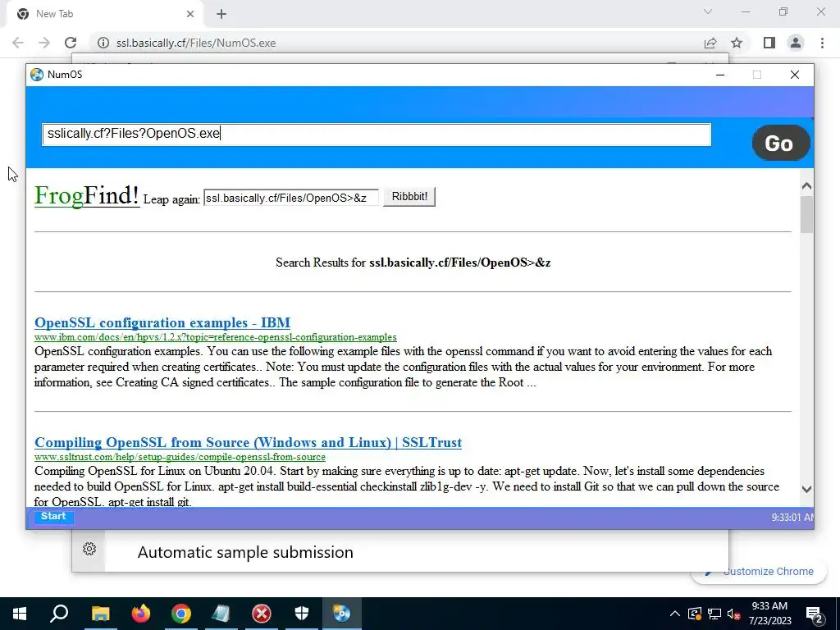Click the NumOS window title icon
The height and width of the screenshot is (630, 840).
coord(36,75)
